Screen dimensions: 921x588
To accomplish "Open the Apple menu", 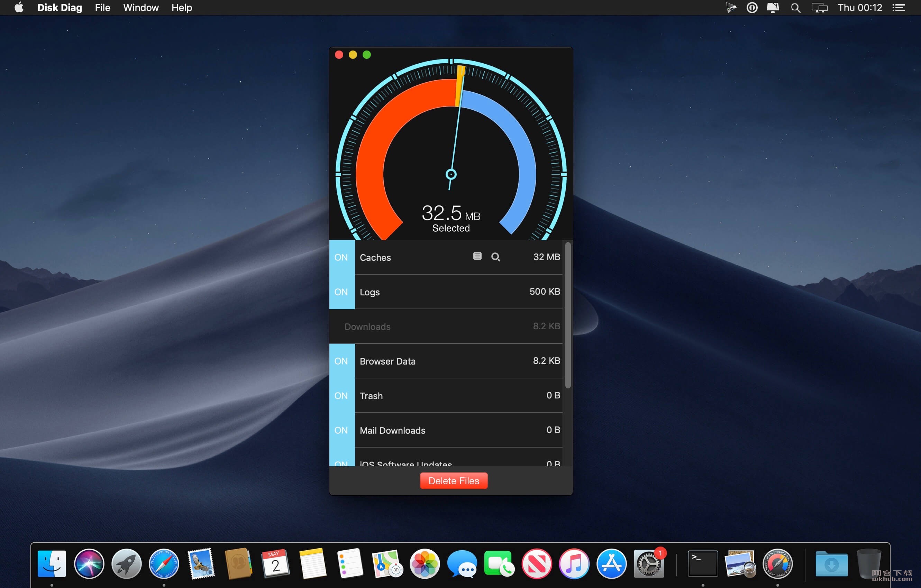I will [x=19, y=8].
